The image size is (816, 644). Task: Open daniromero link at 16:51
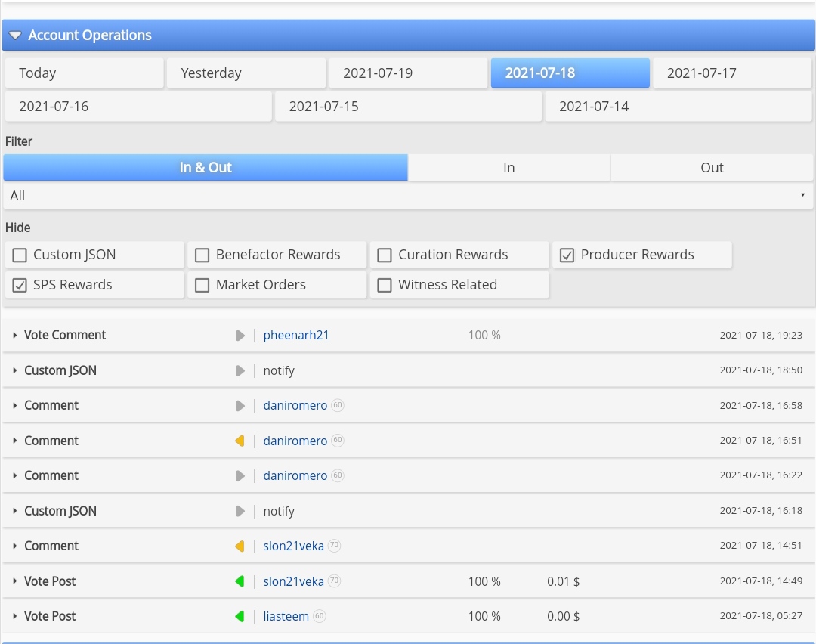point(295,441)
